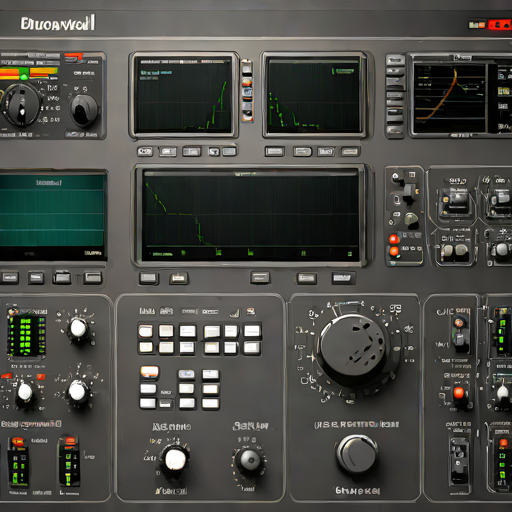Click the smaller black knob next to the rotary selector
The height and width of the screenshot is (512, 512).
(x=83, y=110)
